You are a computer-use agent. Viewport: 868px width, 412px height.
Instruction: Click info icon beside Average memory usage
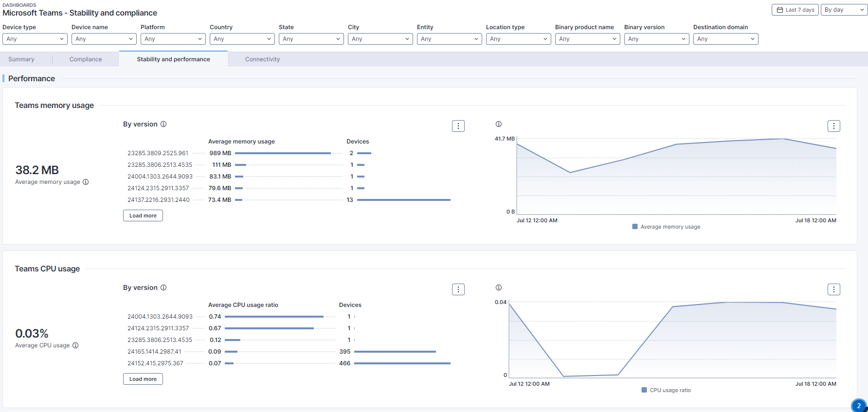tap(86, 182)
